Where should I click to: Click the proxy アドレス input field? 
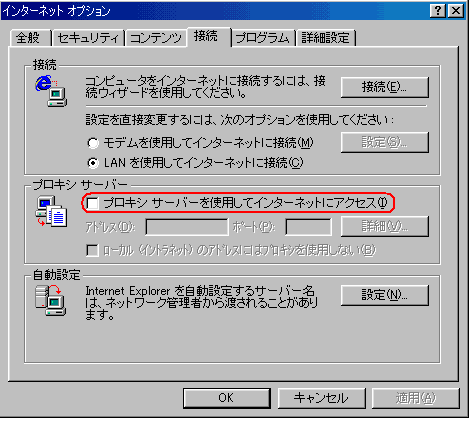(187, 227)
